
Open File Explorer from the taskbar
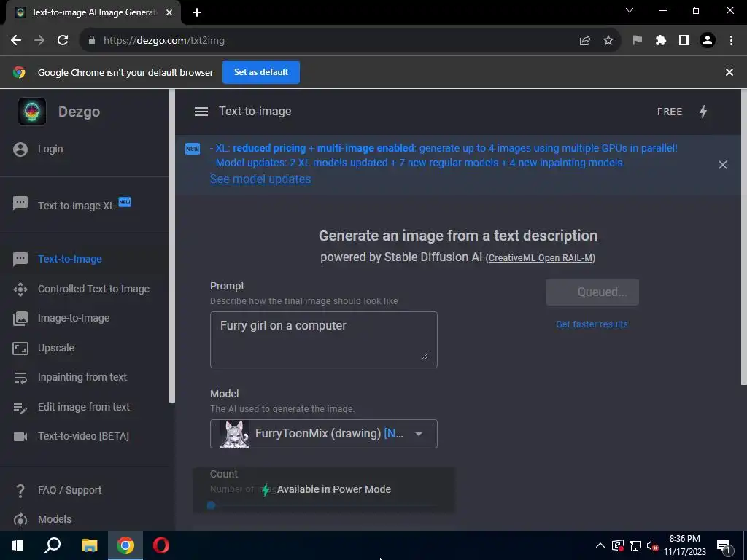tap(89, 545)
